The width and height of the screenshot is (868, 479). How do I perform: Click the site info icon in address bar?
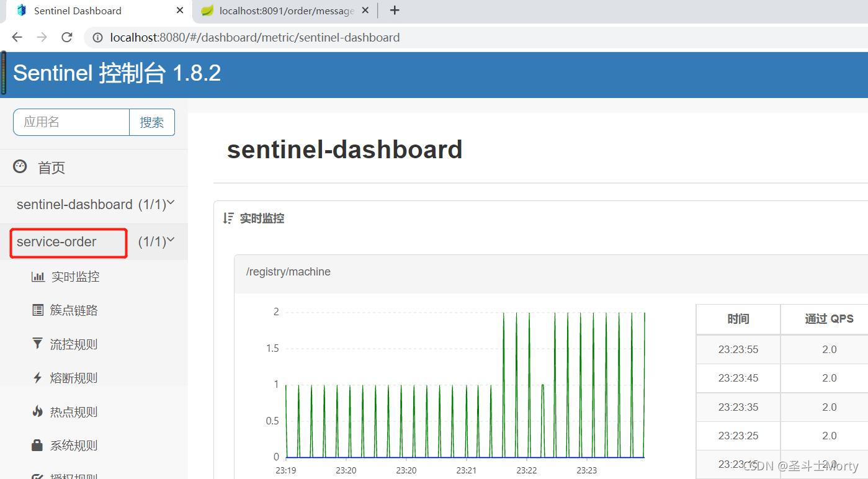click(x=97, y=38)
